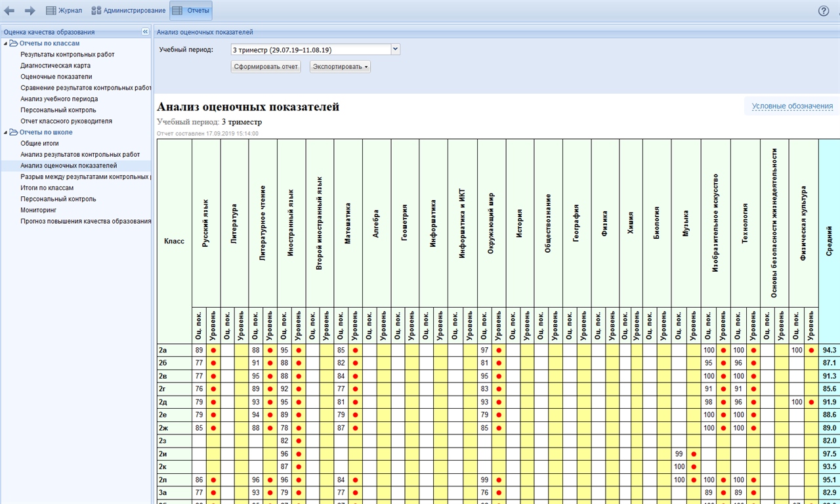Viewport: 840px width, 504px height.
Task: Click the Музыка score 99 in row 2и
Action: 679,453
